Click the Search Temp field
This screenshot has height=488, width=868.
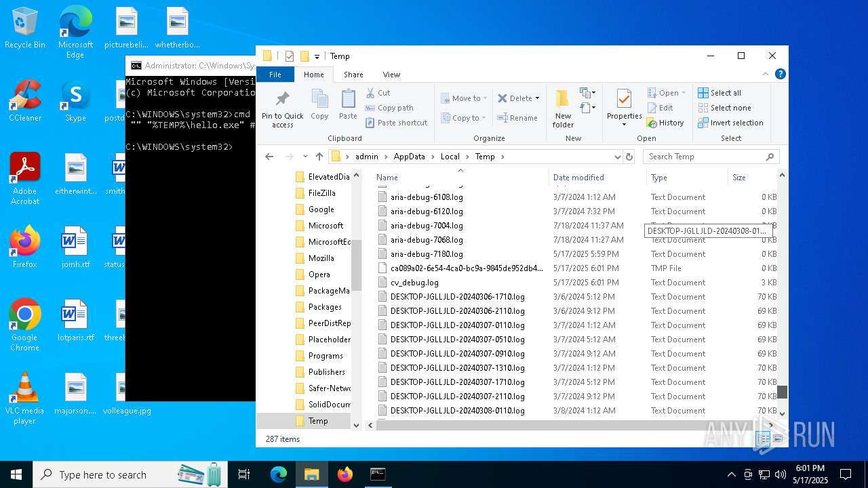pyautogui.click(x=711, y=157)
